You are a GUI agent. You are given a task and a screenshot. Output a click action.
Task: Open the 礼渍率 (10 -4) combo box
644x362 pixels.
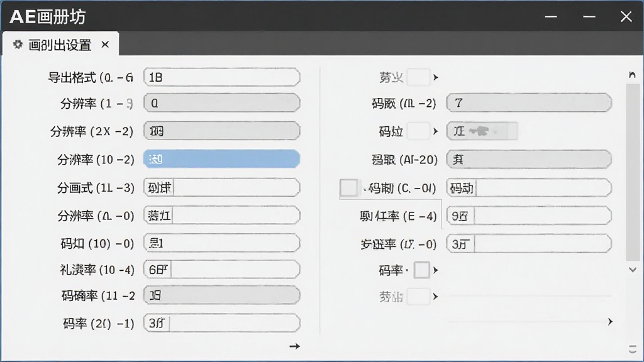(222, 270)
